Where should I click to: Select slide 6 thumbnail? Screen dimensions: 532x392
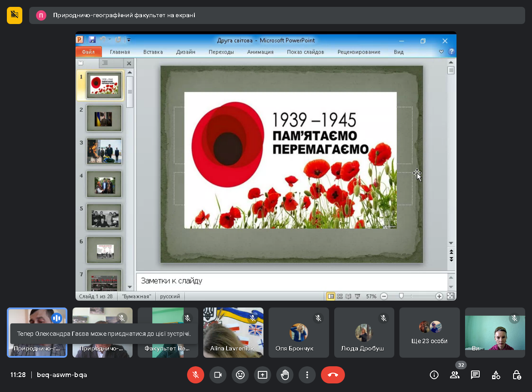pos(104,250)
